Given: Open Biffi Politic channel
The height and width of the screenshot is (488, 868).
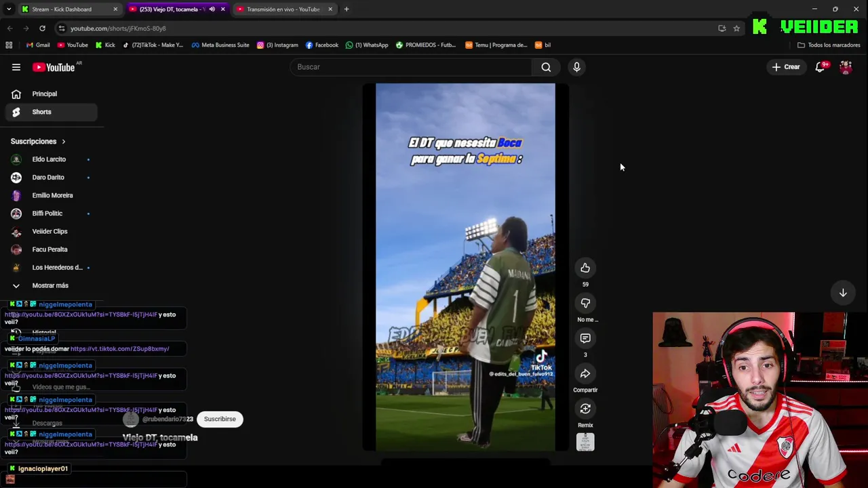Looking at the screenshot, I should [52, 213].
